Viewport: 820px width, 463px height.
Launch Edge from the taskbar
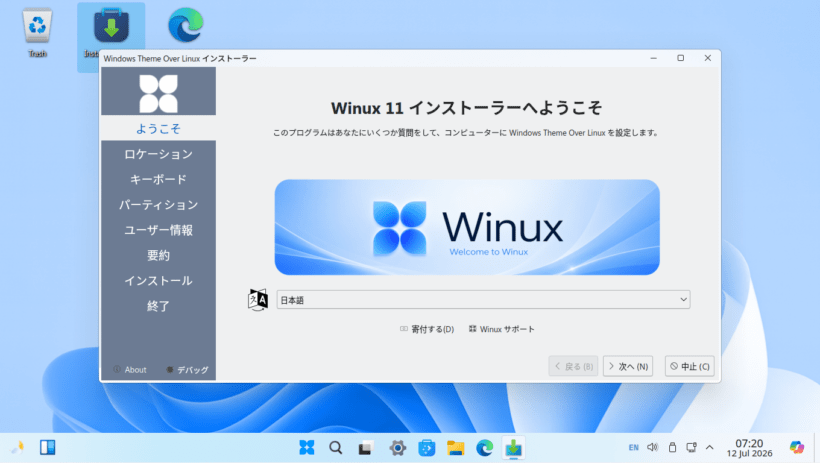point(485,448)
